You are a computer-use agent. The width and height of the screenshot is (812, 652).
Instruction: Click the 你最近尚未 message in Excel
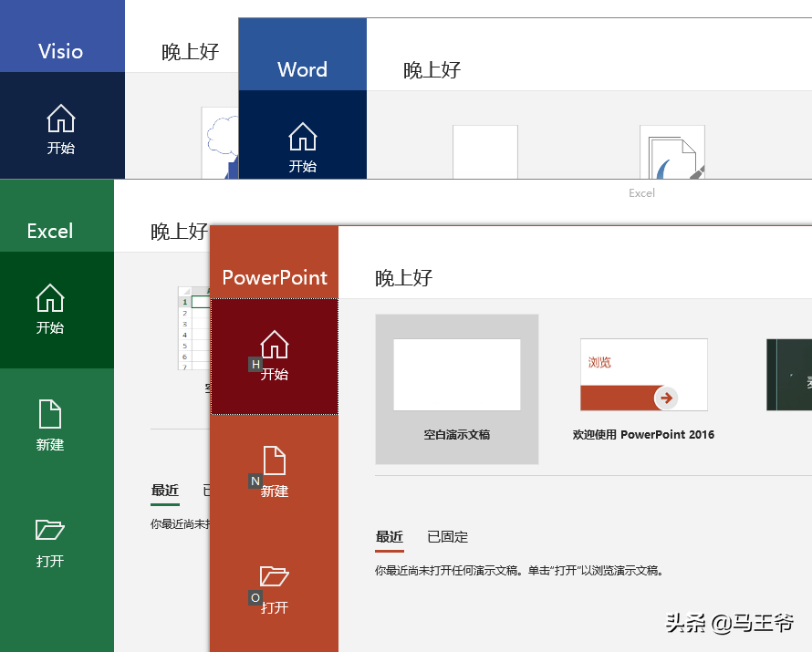pyautogui.click(x=181, y=524)
